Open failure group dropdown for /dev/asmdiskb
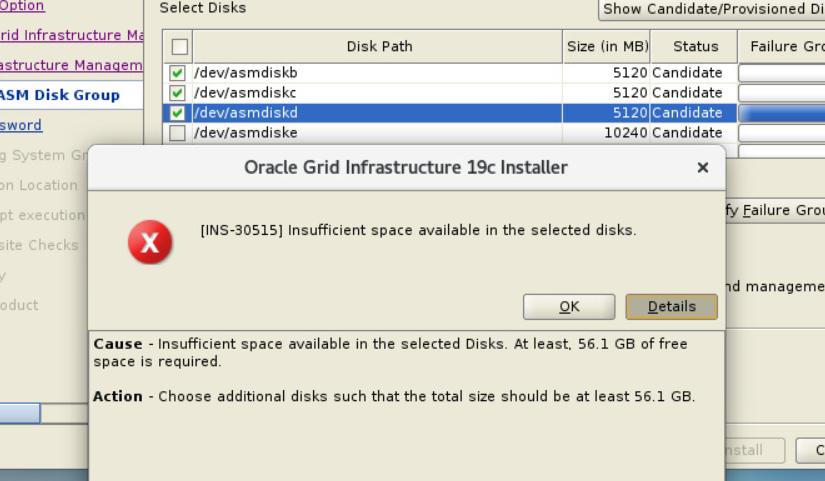Image resolution: width=825 pixels, height=481 pixels. [781, 73]
